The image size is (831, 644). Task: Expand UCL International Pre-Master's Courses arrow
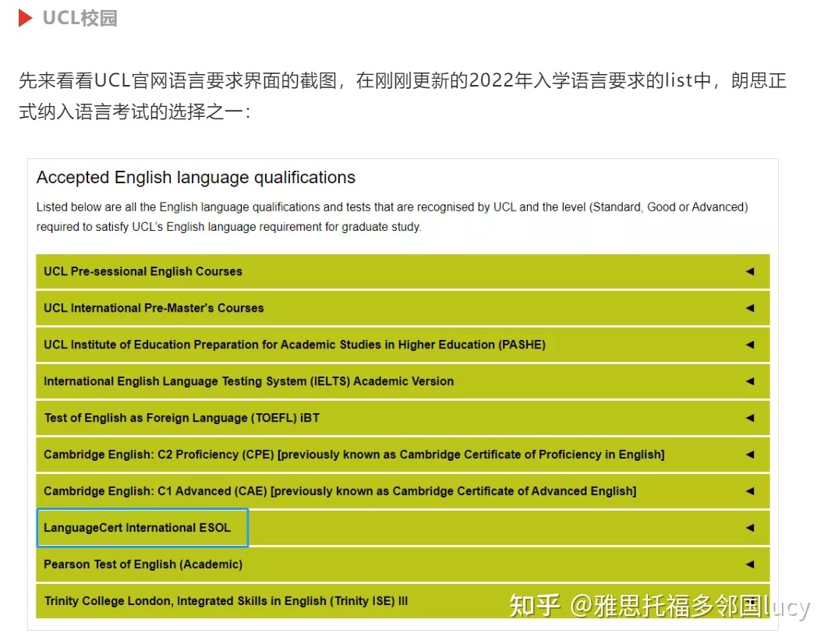(749, 308)
